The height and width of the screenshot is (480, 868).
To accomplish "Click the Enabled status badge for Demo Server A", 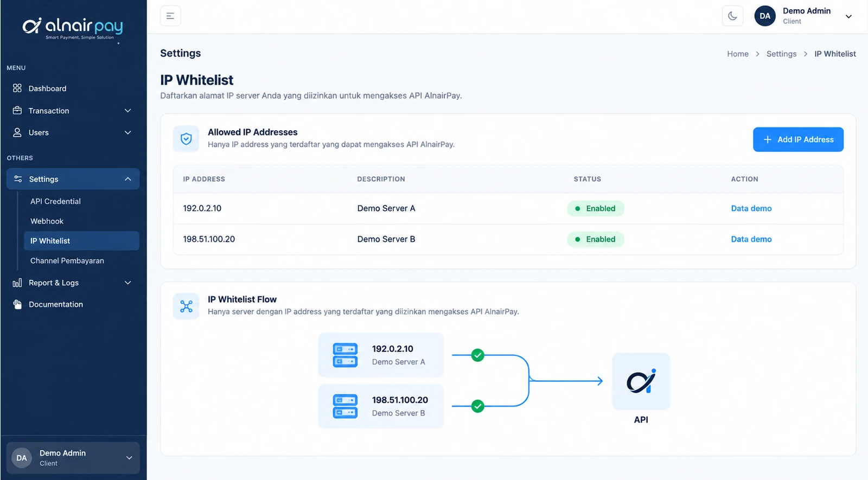I will (x=596, y=208).
